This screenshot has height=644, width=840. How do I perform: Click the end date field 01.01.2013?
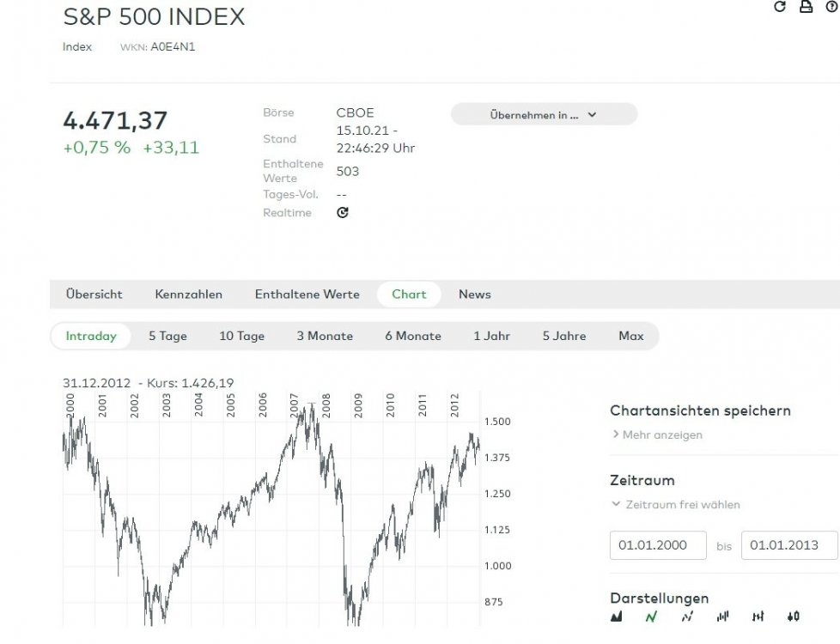[x=789, y=545]
